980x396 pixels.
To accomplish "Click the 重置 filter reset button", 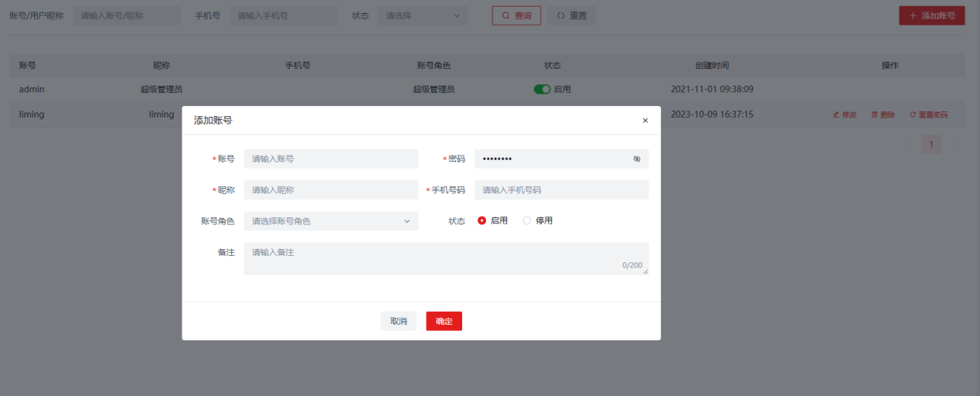I will 572,15.
